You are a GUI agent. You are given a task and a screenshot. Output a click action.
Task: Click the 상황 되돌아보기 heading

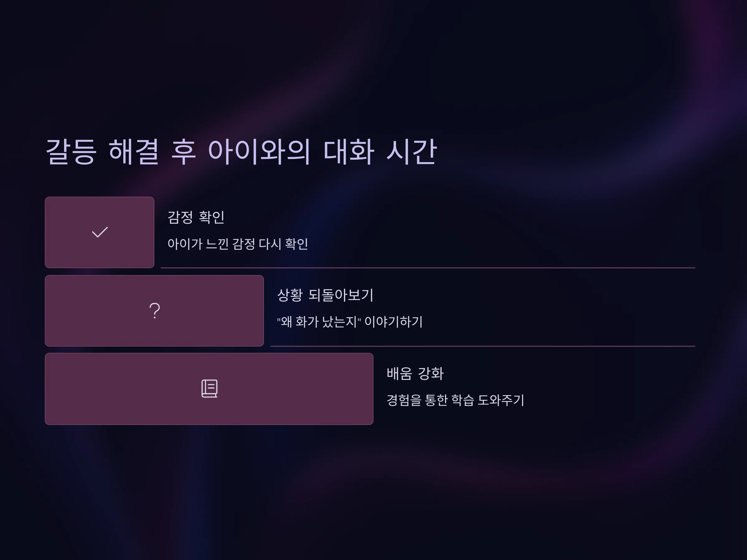325,295
